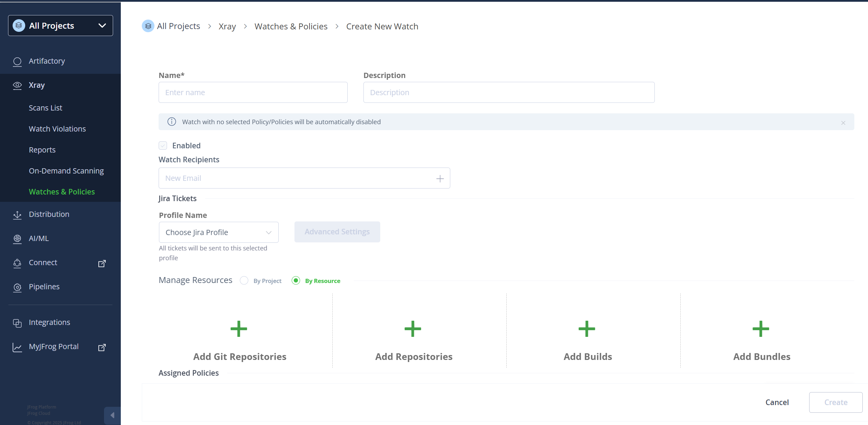This screenshot has height=425, width=868.
Task: Go to On-Demand Scanning menu item
Action: 66,171
